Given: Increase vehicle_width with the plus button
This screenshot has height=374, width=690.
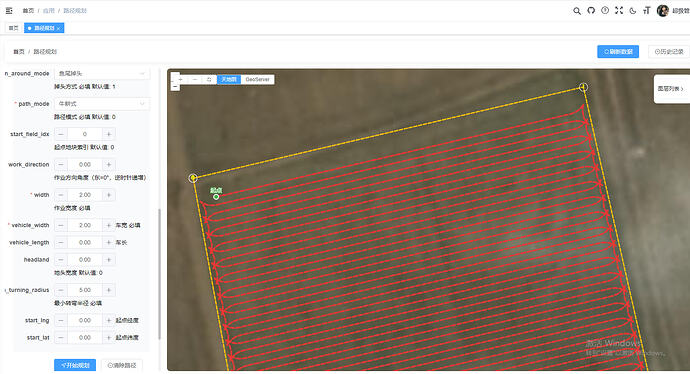Looking at the screenshot, I should (109, 225).
